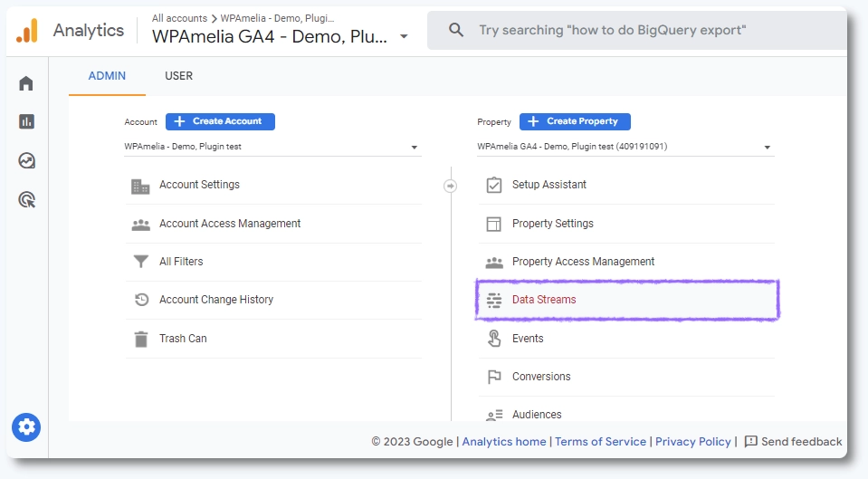Click the Google Analytics logo
The width and height of the screenshot is (868, 479).
pyautogui.click(x=27, y=31)
